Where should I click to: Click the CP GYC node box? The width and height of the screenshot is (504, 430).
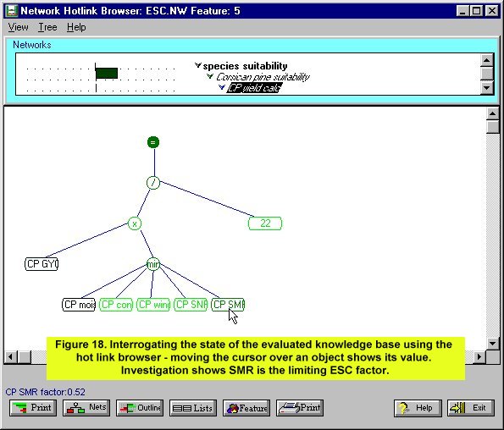pyautogui.click(x=42, y=264)
